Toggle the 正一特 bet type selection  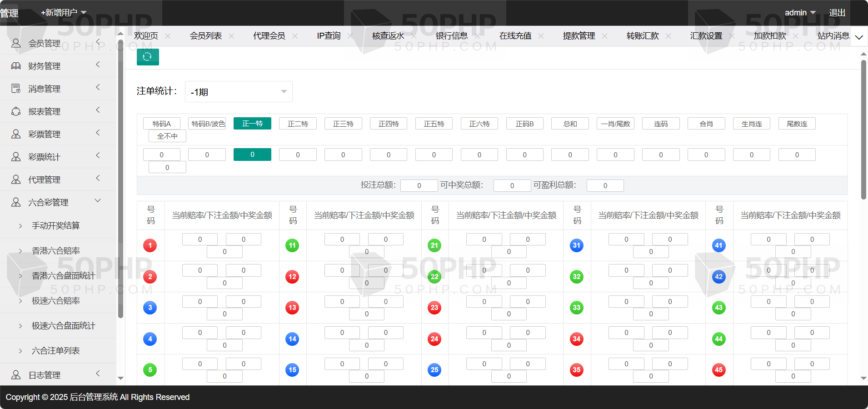point(252,124)
